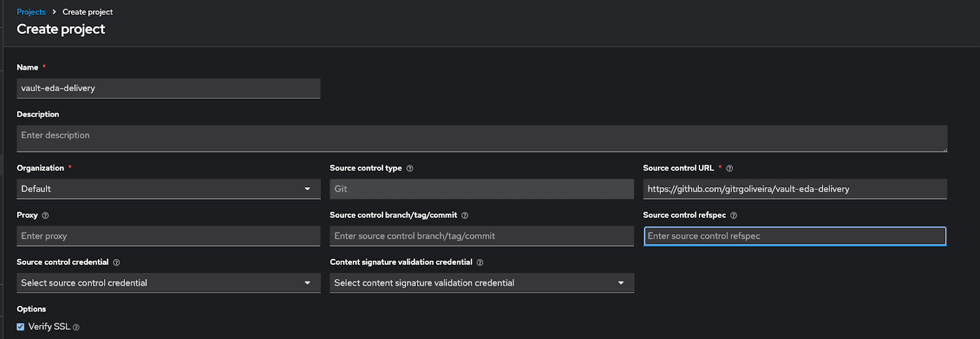The height and width of the screenshot is (339, 980).
Task: Uncheck the Verify SSL checkbox
Action: tap(21, 327)
